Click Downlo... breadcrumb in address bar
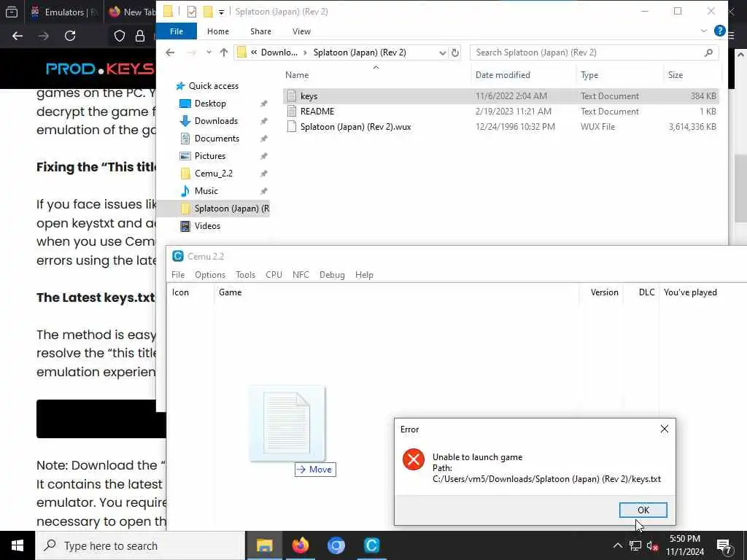 279,52
